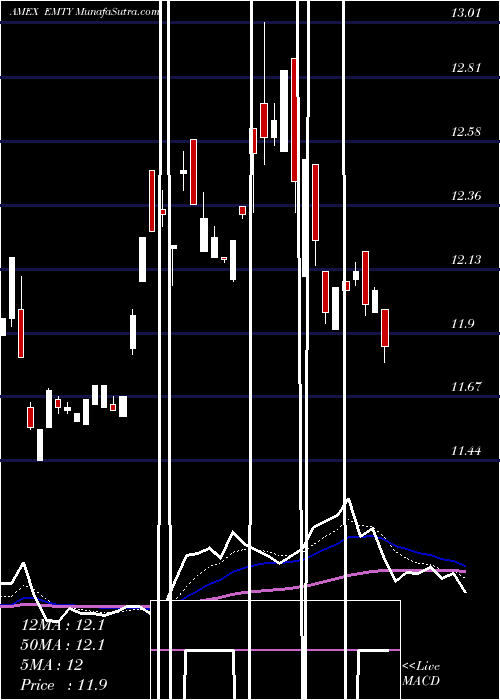
Task: Click the 5MA : 12 readout
Action: point(52,665)
